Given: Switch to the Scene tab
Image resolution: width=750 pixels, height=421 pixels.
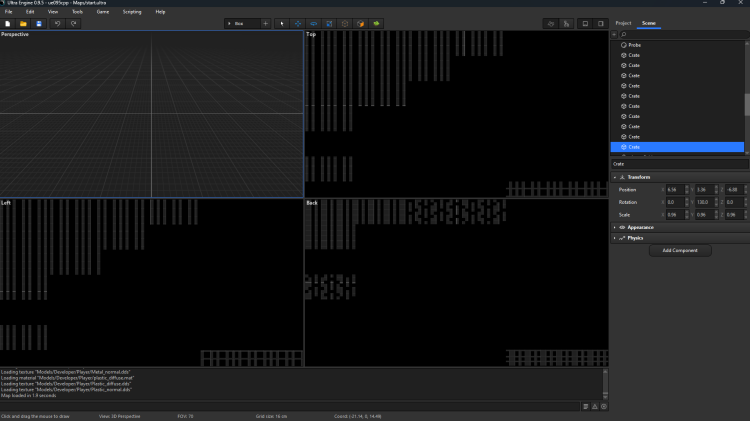Looking at the screenshot, I should [649, 23].
